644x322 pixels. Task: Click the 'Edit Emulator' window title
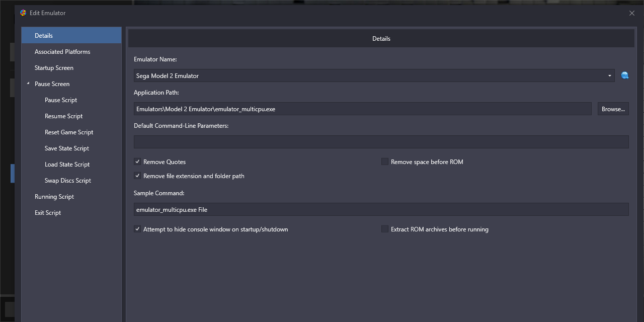(48, 13)
